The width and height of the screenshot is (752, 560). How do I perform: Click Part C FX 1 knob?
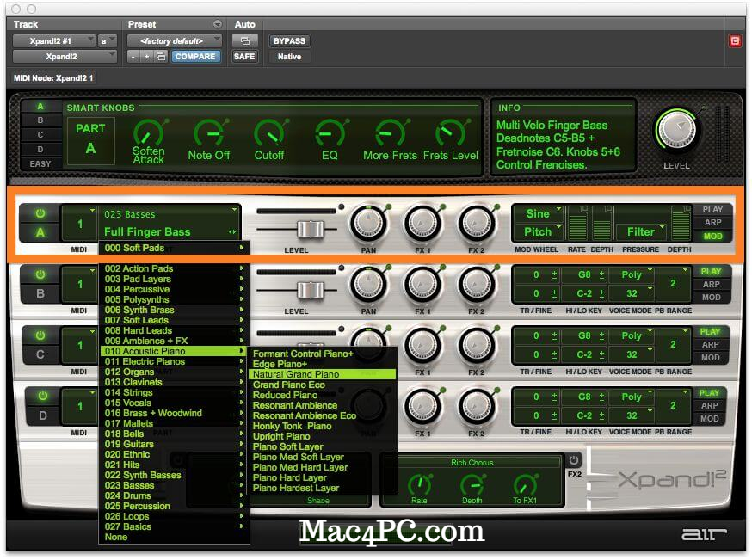[x=422, y=345]
